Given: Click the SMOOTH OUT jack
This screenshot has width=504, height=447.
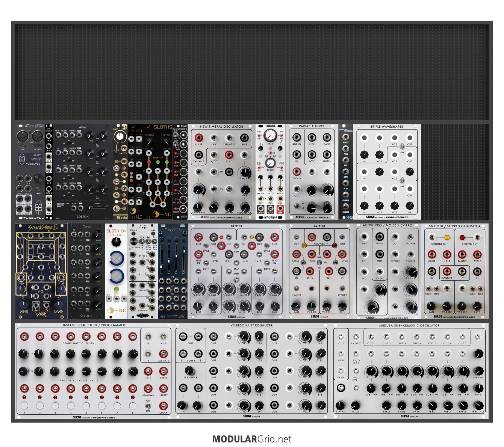Looking at the screenshot, I should 432,237.
